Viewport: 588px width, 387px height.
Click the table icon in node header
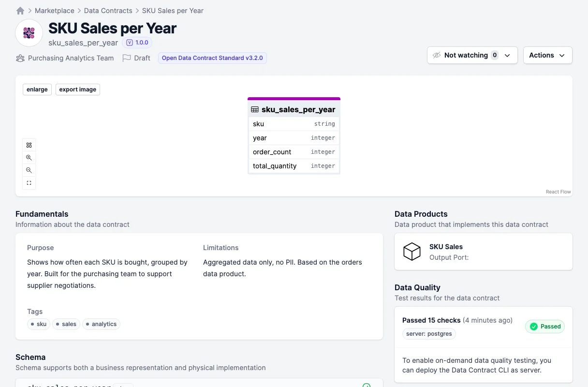coord(255,110)
